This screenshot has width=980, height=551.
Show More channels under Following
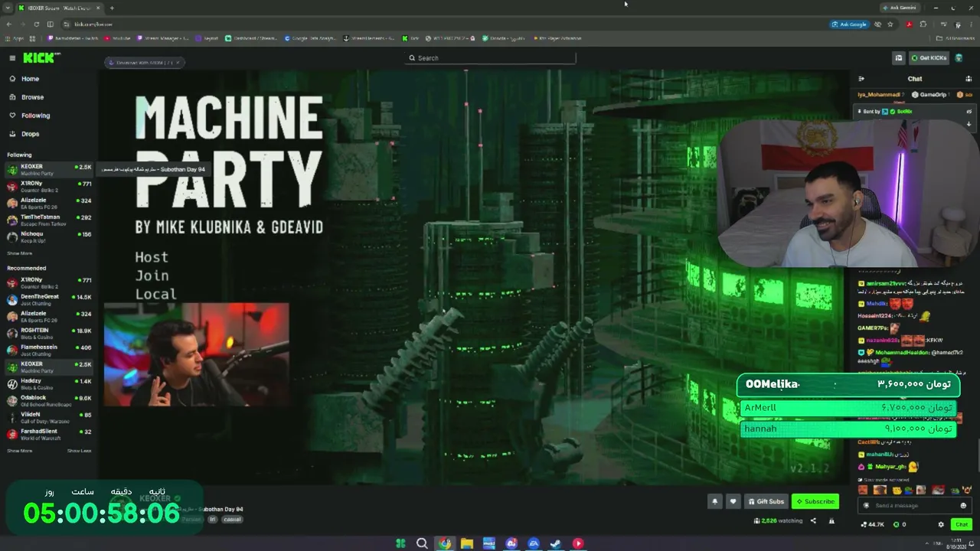pos(20,253)
